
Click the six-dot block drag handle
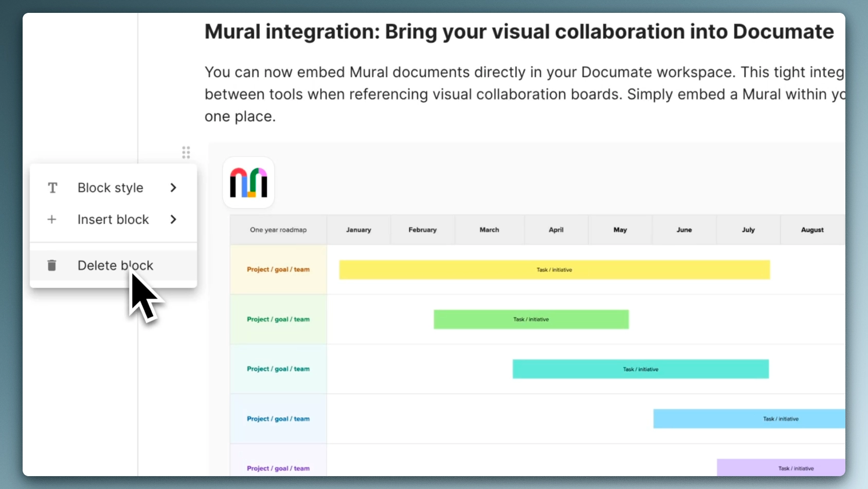coord(186,152)
